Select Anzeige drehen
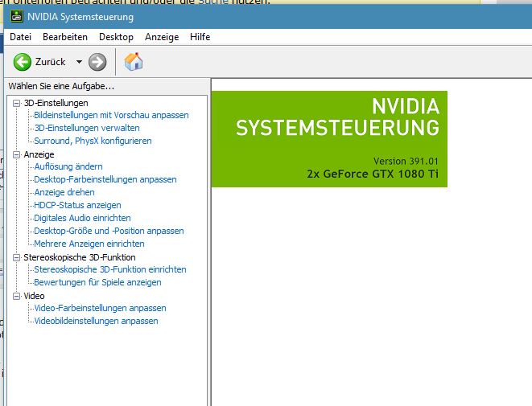Screen dimensions: 532x406 64,192
